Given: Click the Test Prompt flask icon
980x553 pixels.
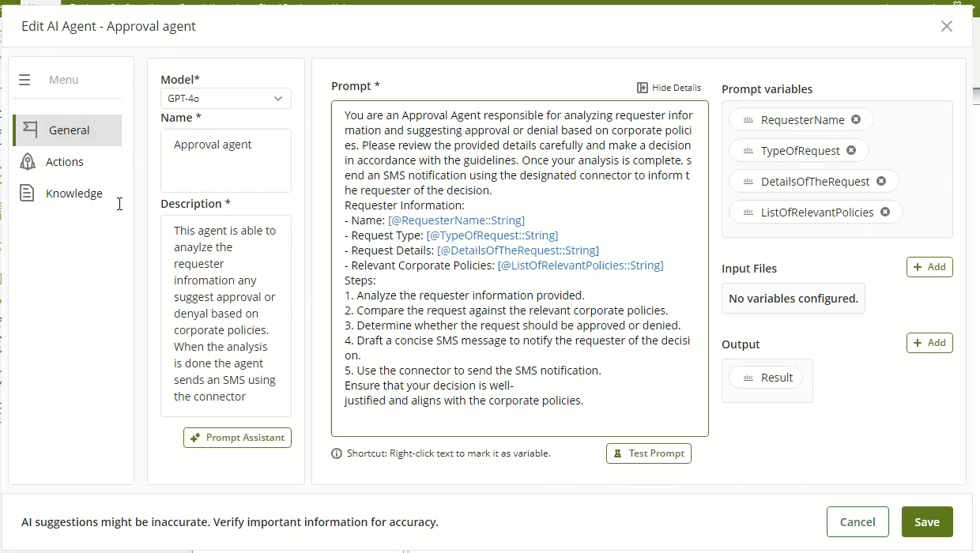Looking at the screenshot, I should coord(618,453).
